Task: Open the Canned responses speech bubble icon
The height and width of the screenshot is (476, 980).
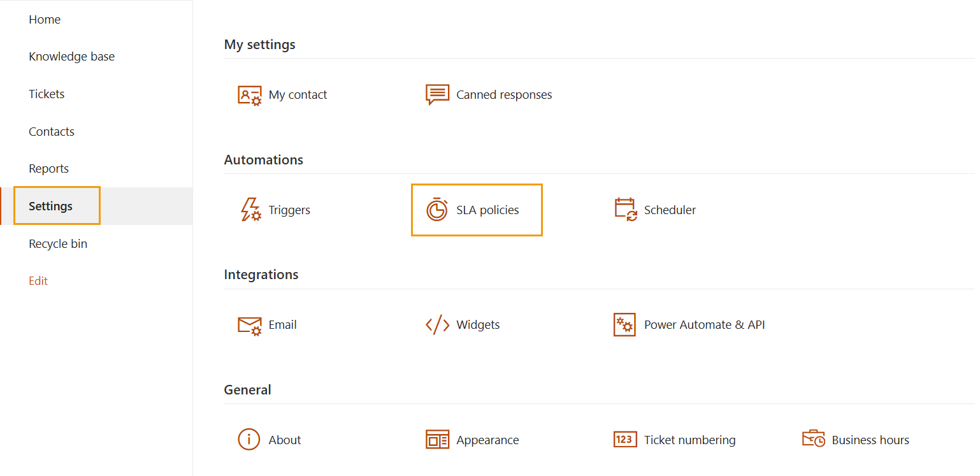Action: [437, 95]
